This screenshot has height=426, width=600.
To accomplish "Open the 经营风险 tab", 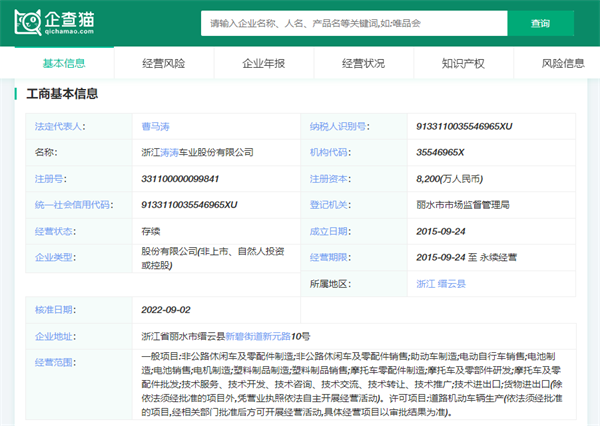I will 164,63.
